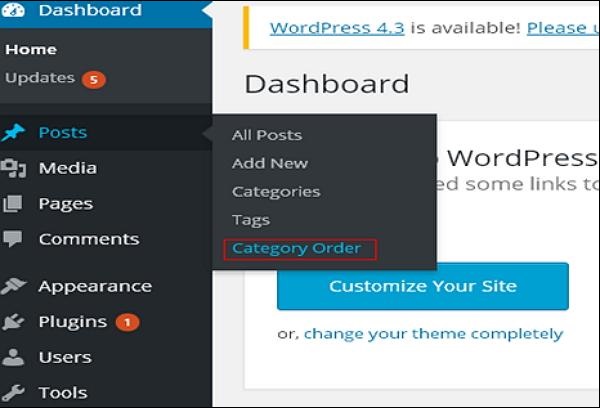Click the Plugins update count badge

127,322
